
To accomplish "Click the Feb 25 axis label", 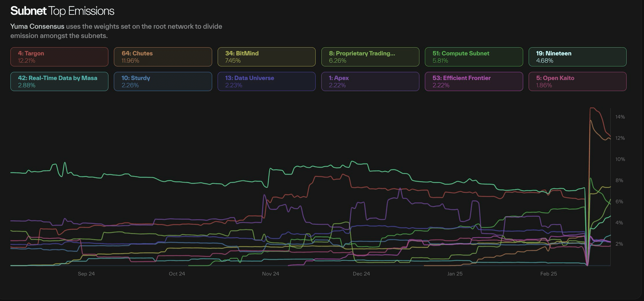I will [549, 274].
